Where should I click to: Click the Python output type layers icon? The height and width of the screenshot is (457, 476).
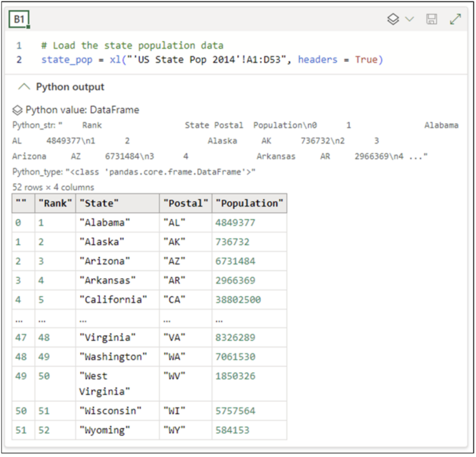393,20
